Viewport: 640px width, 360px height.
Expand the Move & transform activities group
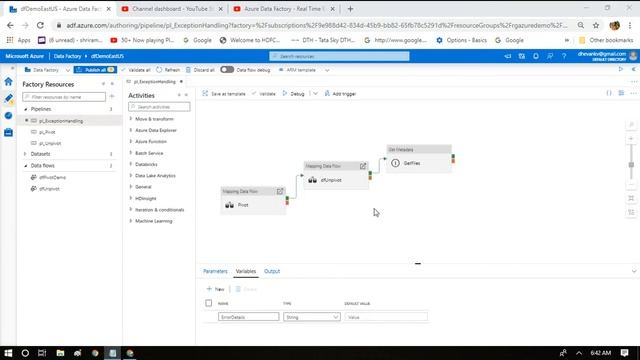(131, 119)
